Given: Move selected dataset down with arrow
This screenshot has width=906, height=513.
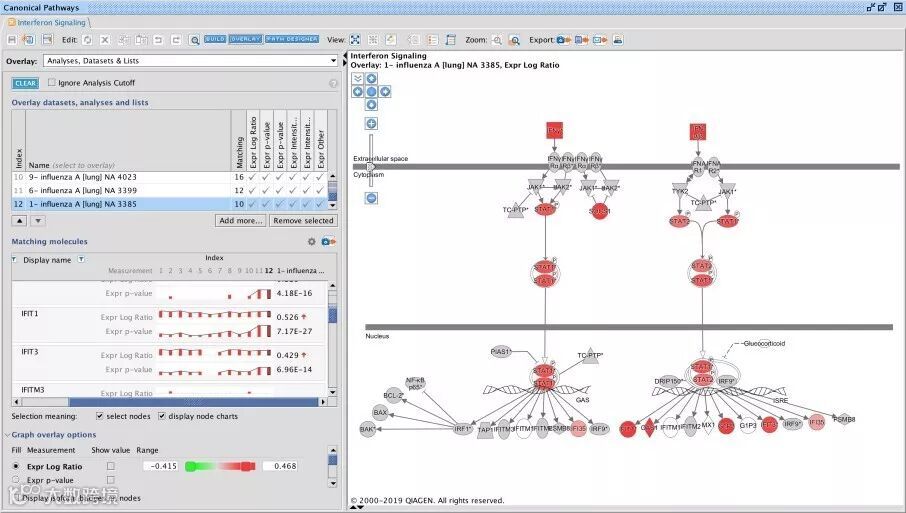Looking at the screenshot, I should pos(38,221).
